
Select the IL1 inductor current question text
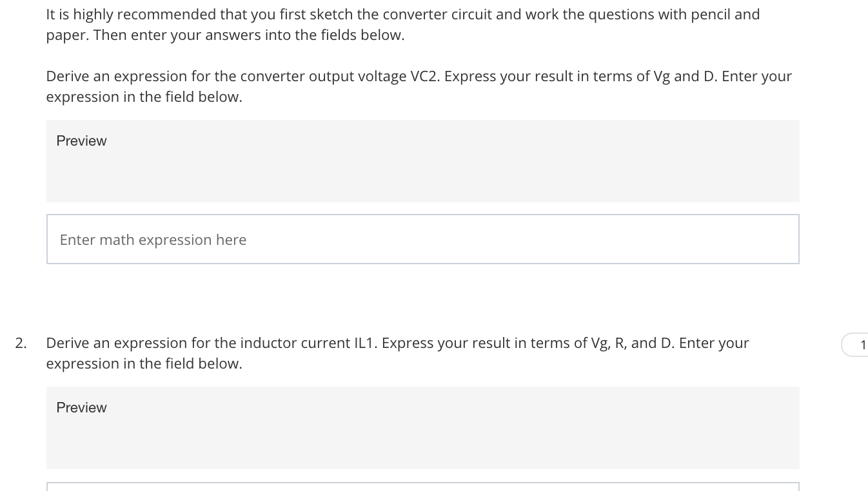pyautogui.click(x=397, y=352)
